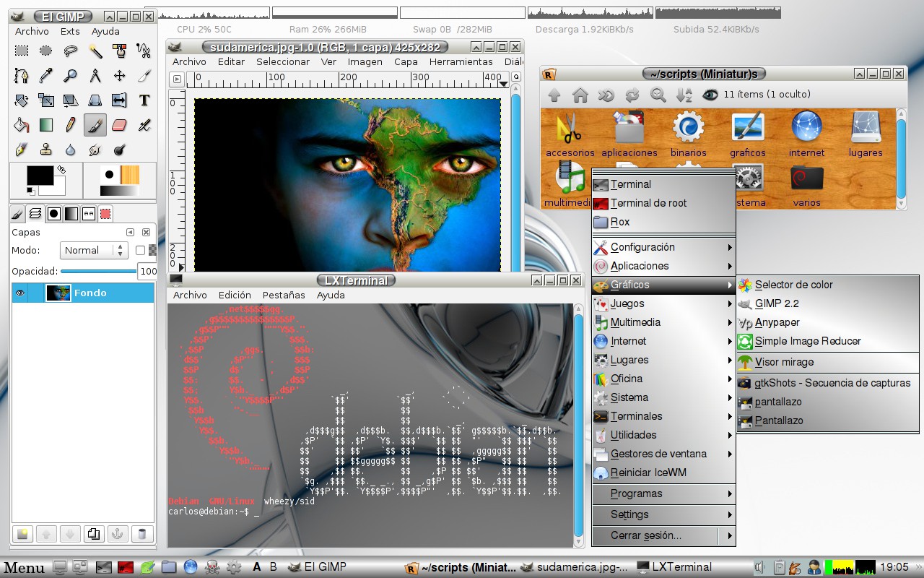Click the duplicate layer button

93,534
